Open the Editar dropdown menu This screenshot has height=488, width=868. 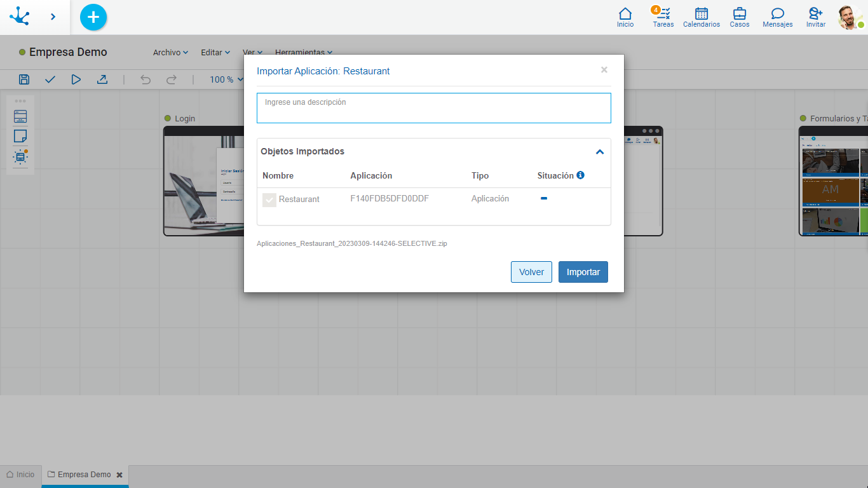pos(215,53)
